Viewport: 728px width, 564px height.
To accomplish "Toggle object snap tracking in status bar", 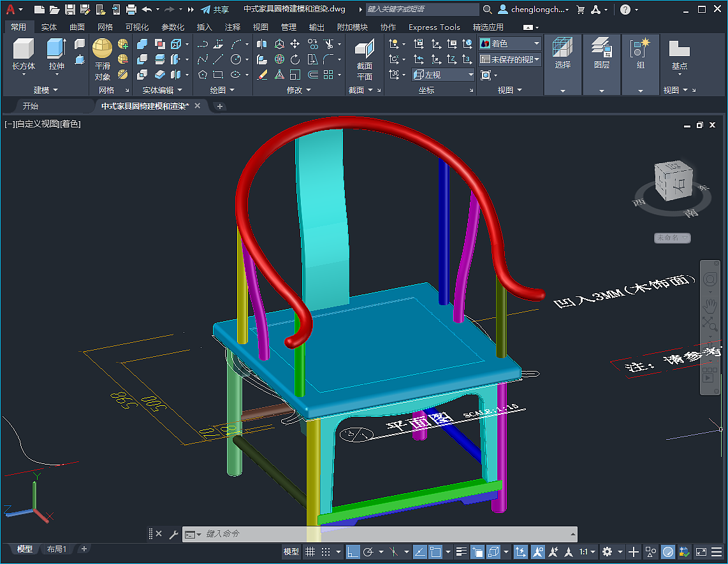I will pyautogui.click(x=419, y=552).
